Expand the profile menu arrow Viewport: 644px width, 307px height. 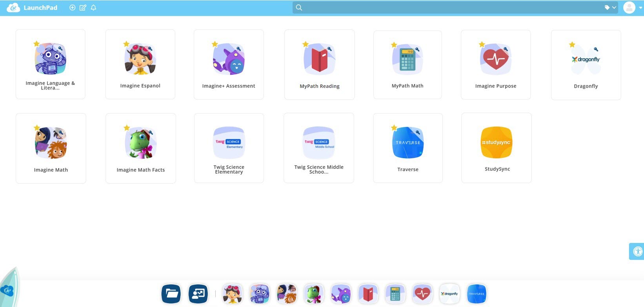click(x=640, y=8)
